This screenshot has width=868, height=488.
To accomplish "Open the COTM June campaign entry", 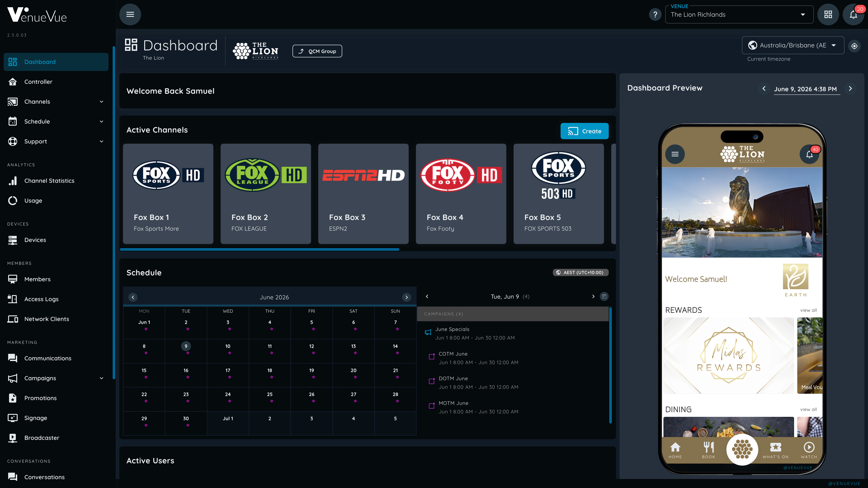I will (x=513, y=358).
